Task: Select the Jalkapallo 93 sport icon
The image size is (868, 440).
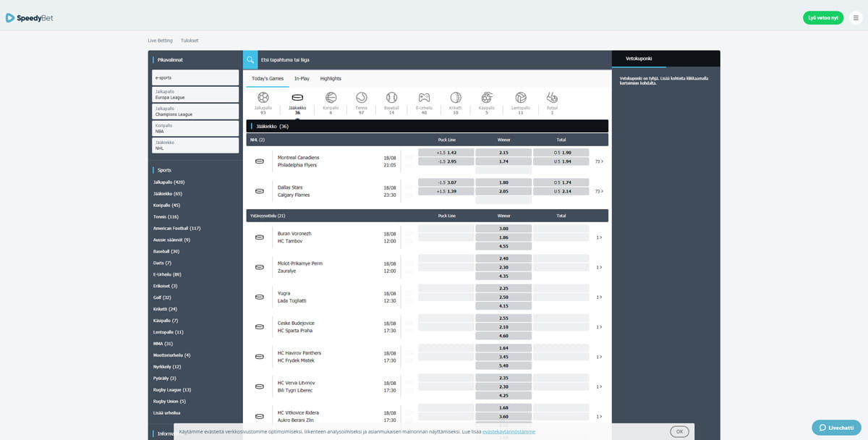Action: point(263,97)
